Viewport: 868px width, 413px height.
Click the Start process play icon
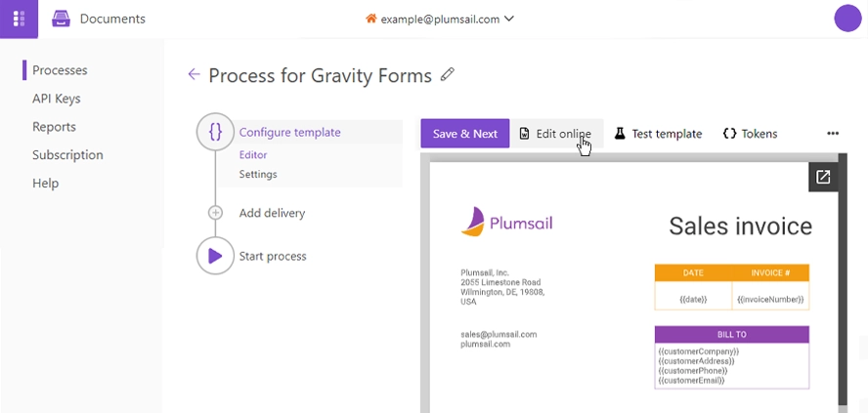point(215,256)
